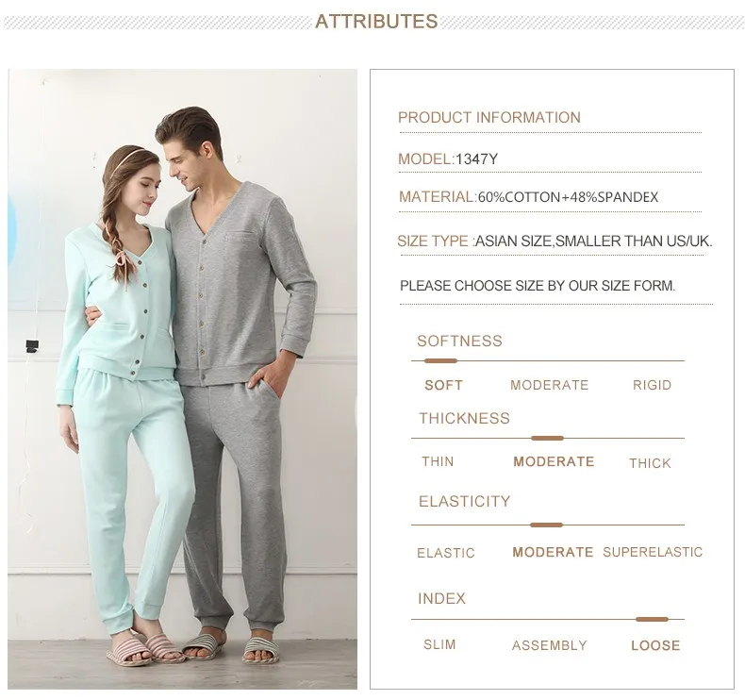Screen dimensions: 745x700
Task: Select MODERATE under Elasticity
Action: 553,552
